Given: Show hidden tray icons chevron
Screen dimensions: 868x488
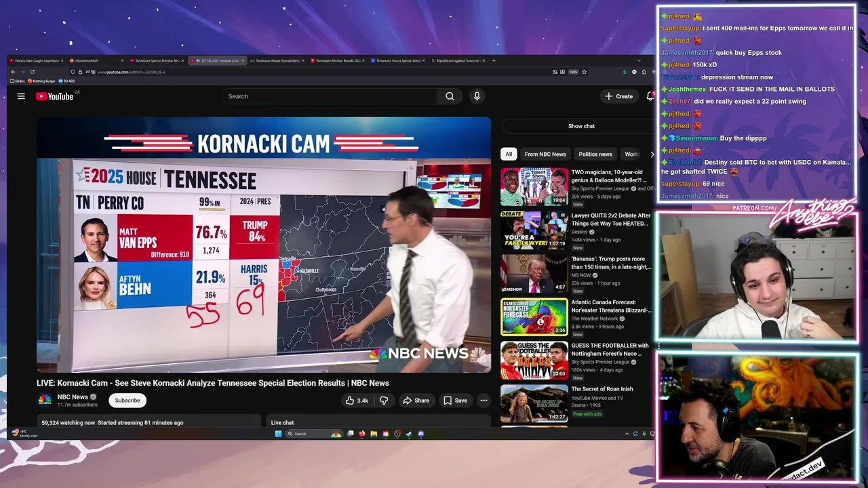Looking at the screenshot, I should click(627, 434).
